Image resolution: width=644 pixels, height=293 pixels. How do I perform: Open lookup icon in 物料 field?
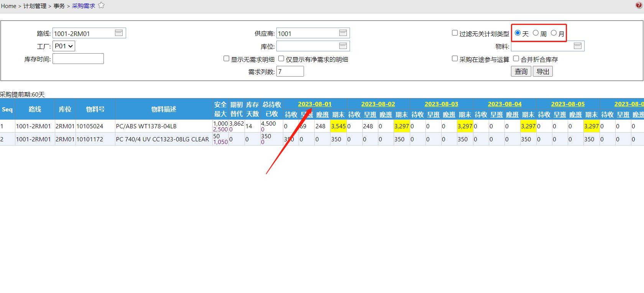pos(578,46)
